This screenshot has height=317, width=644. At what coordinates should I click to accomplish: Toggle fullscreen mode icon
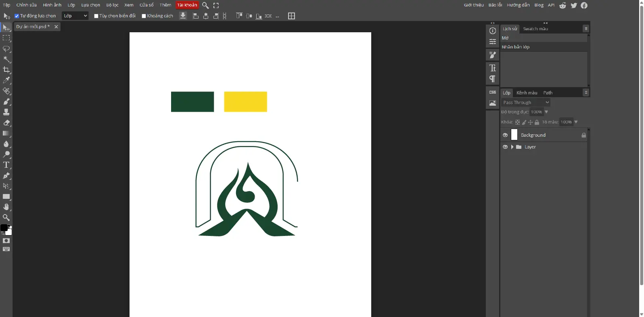[x=216, y=5]
